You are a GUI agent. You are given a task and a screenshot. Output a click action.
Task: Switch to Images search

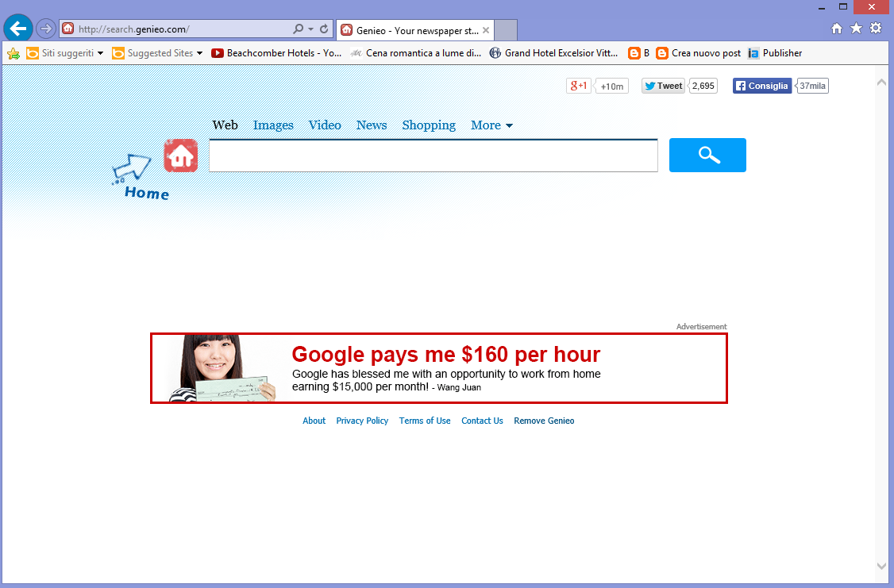[x=273, y=125]
